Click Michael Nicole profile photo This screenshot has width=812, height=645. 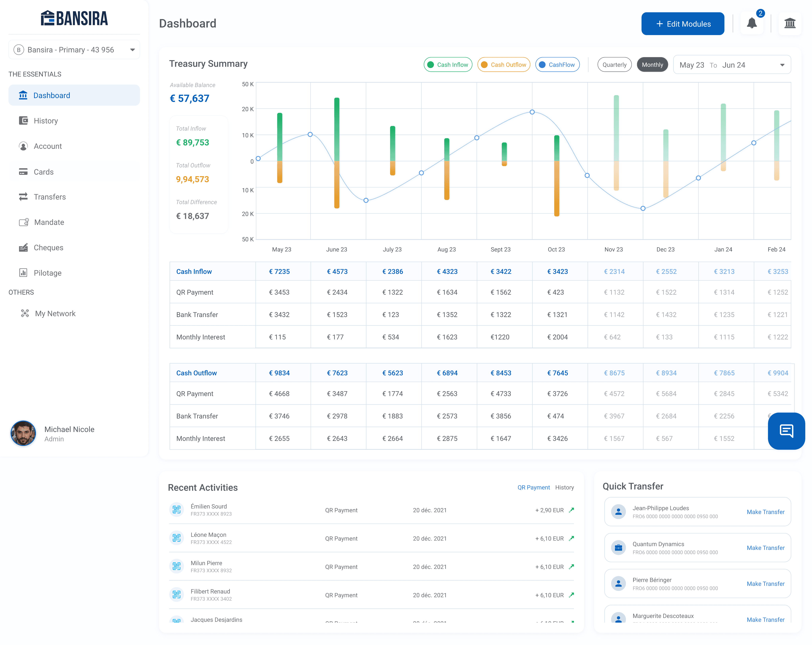click(x=23, y=433)
